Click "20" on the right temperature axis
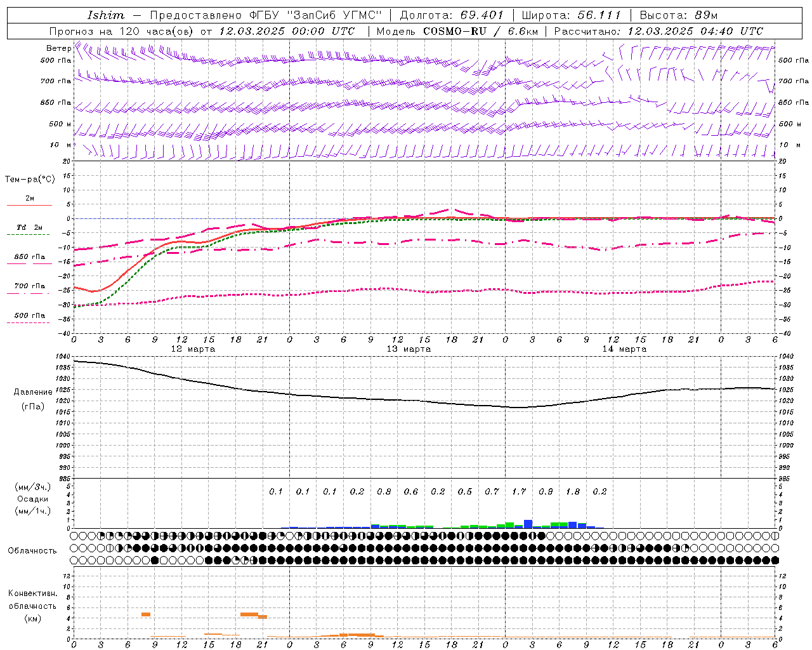The image size is (812, 650). pos(783,161)
